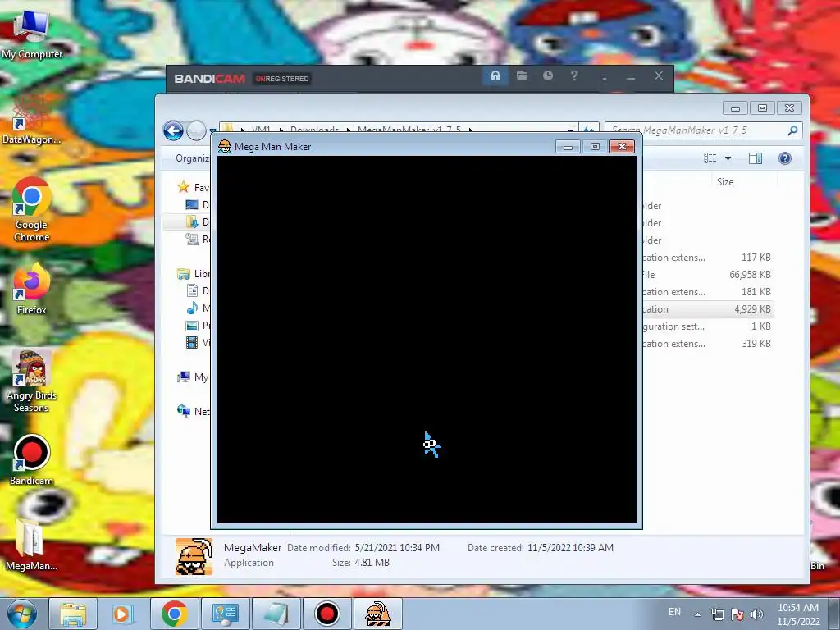Open the Action Center flag icon

pos(737,614)
